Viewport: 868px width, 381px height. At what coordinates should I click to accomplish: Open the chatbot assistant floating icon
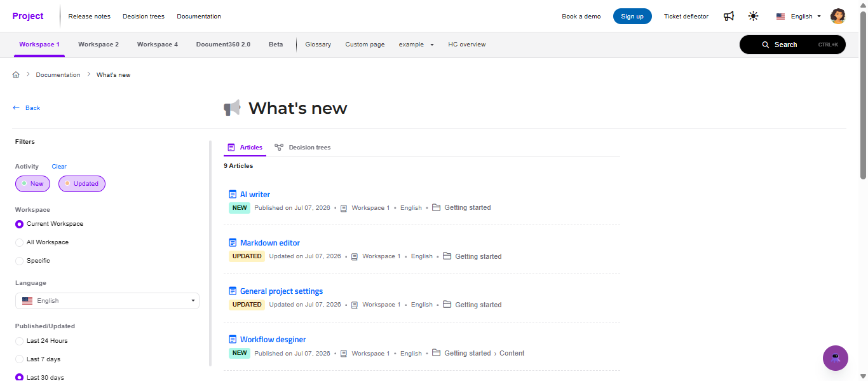[x=835, y=358]
